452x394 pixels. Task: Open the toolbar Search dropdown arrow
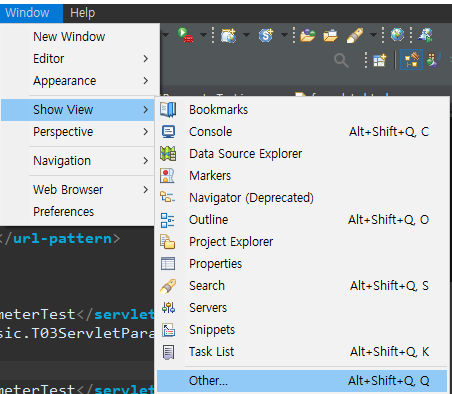(x=373, y=35)
